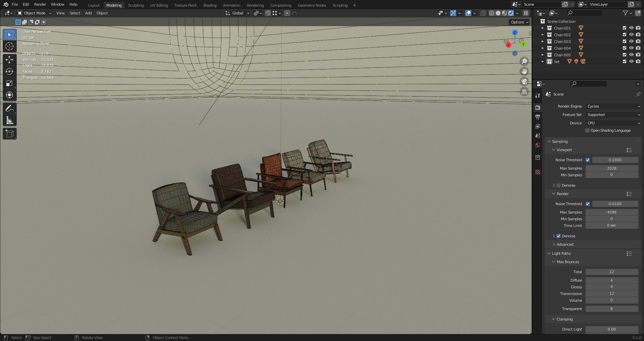Open the Render menu

[x=40, y=4]
